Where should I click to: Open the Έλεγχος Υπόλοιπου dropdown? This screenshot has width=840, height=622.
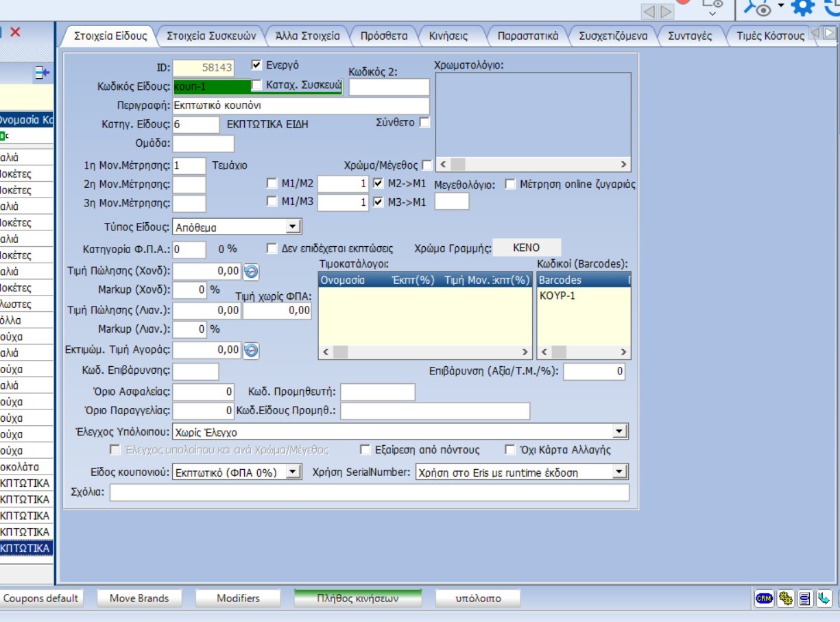coord(619,432)
